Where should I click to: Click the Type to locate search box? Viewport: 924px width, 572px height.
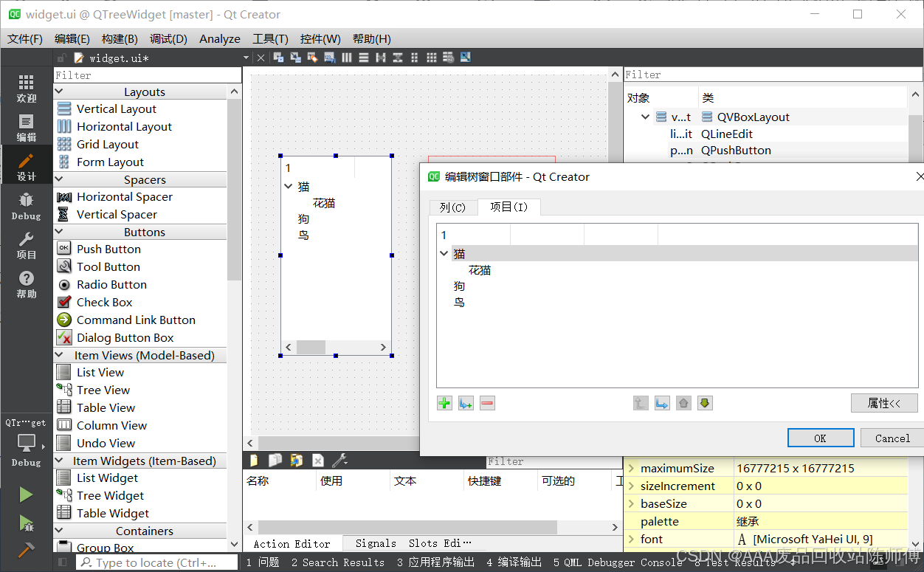tap(156, 562)
